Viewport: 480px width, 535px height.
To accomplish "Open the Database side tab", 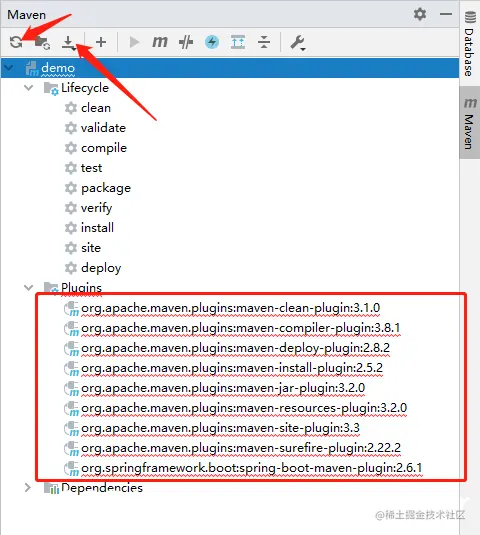I will [470, 44].
